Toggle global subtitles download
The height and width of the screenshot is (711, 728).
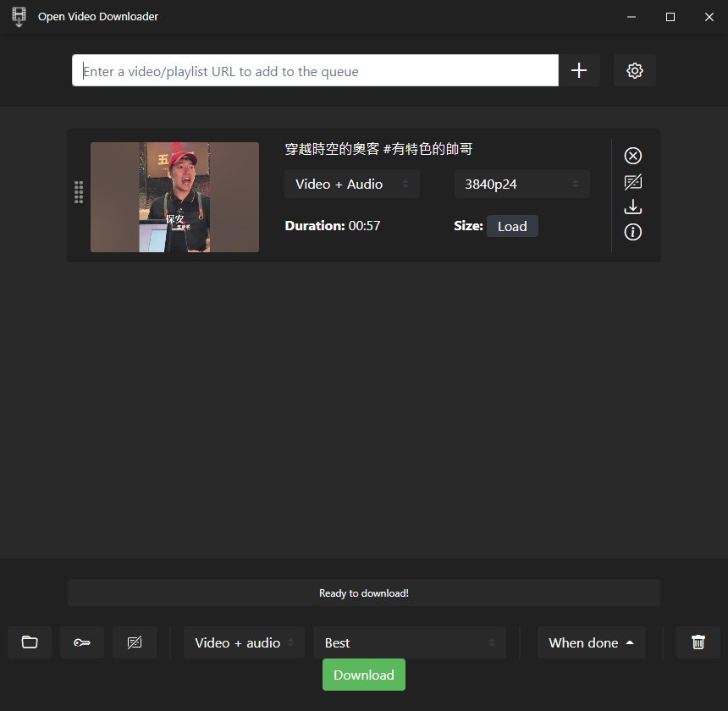(135, 642)
